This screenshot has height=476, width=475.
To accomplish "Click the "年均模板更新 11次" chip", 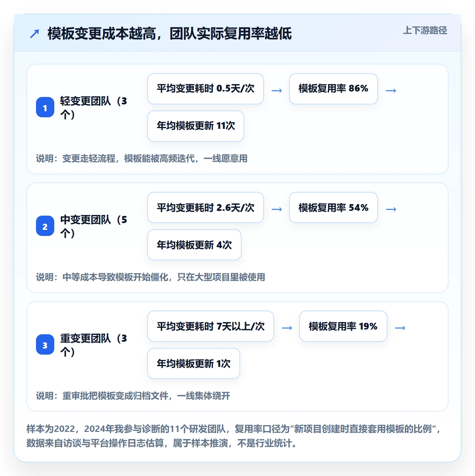I will pyautogui.click(x=196, y=126).
